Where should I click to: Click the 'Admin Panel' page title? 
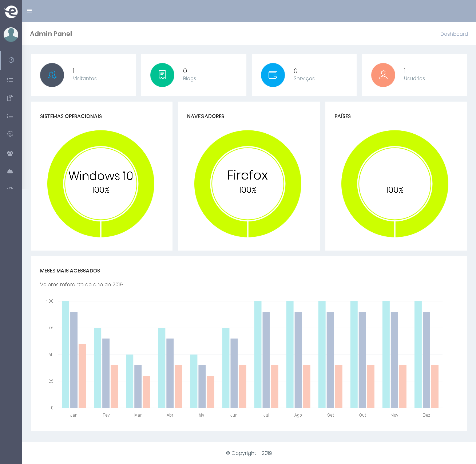(51, 34)
